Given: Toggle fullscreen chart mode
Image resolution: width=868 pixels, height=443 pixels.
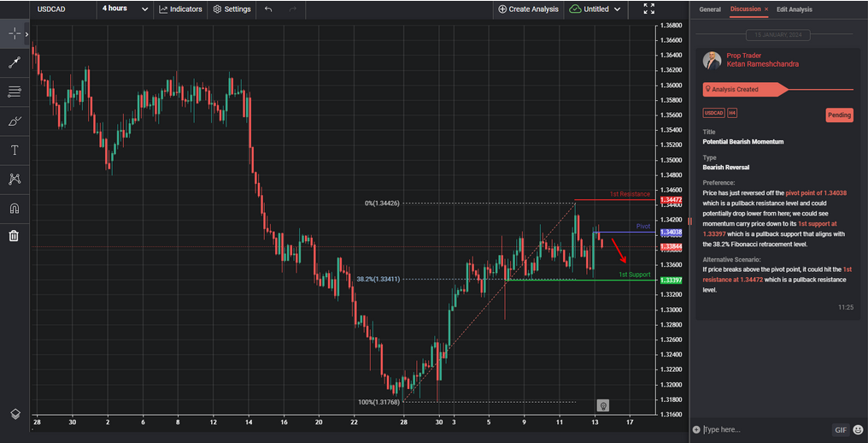Looking at the screenshot, I should point(649,9).
